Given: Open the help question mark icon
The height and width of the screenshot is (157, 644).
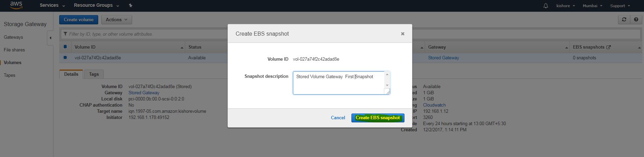Looking at the screenshot, I should [x=636, y=20].
